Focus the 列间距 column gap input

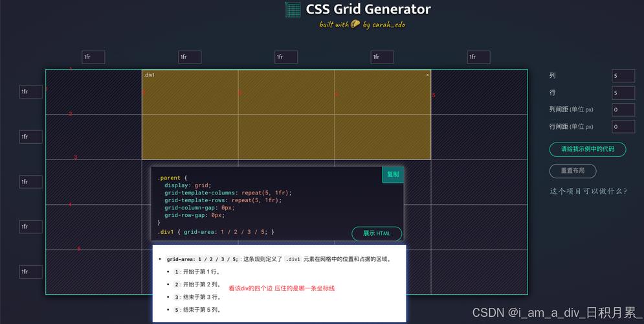point(623,110)
